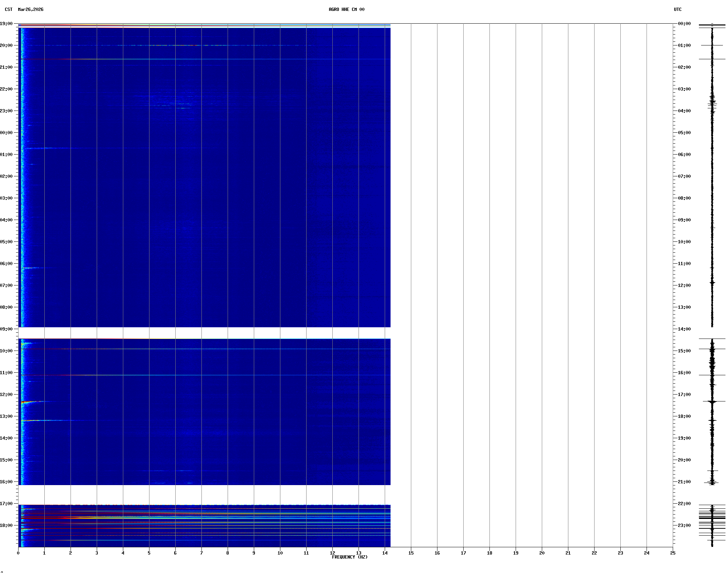This screenshot has width=728, height=576.
Task: Click the 17:00 CST time axis label
Action: coord(6,504)
